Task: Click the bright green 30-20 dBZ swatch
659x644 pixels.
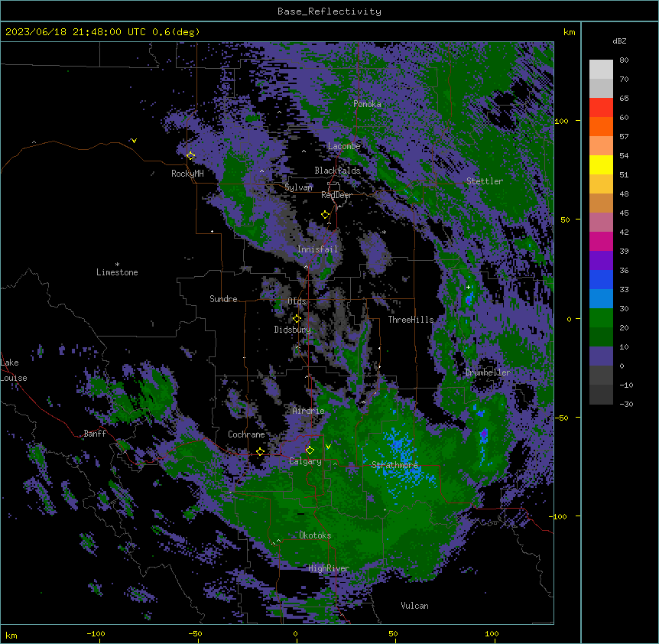Action: (601, 318)
